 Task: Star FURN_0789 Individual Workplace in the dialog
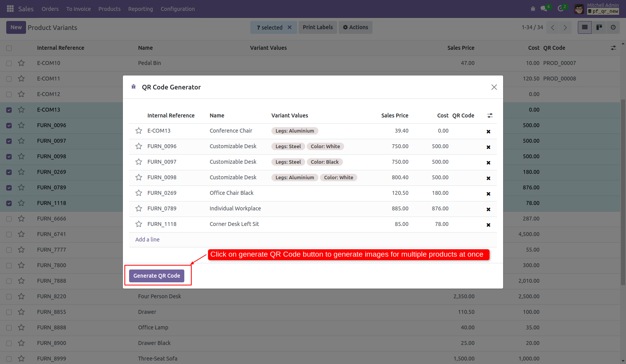point(139,208)
